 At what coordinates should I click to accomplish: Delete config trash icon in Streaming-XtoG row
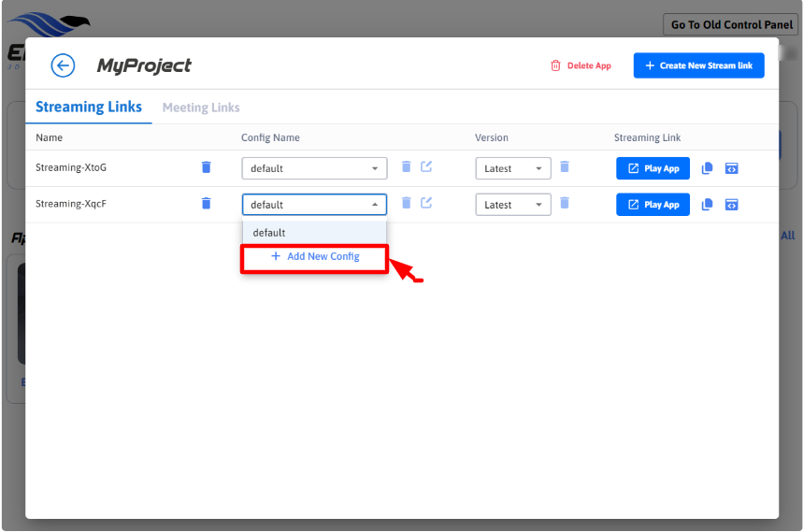coord(407,167)
